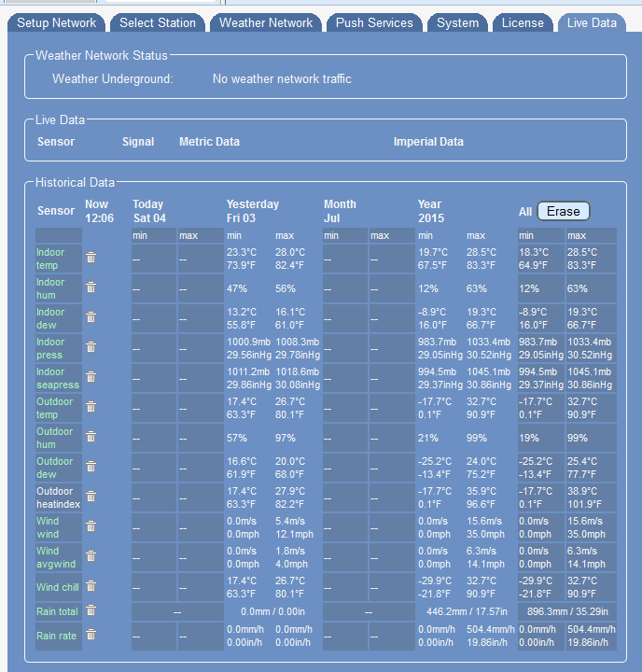Viewport: 642px width, 672px height.
Task: Open the Push Services tab
Action: [x=373, y=22]
